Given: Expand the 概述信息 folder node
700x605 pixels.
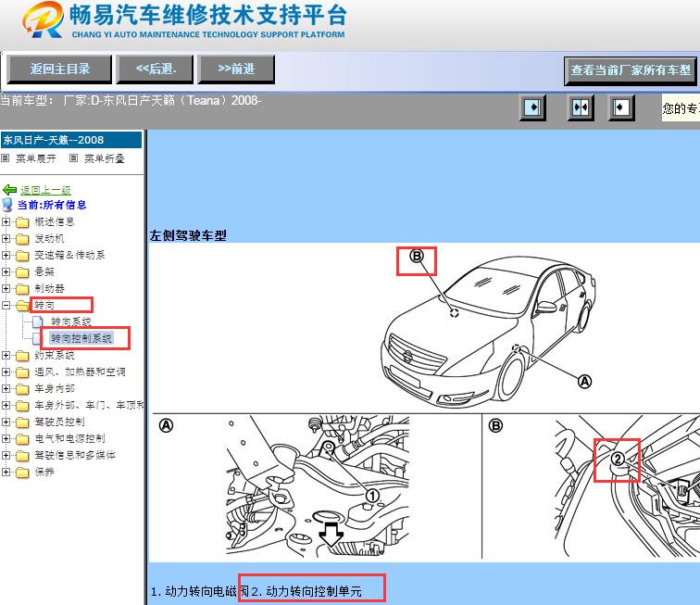Looking at the screenshot, I should [6, 221].
